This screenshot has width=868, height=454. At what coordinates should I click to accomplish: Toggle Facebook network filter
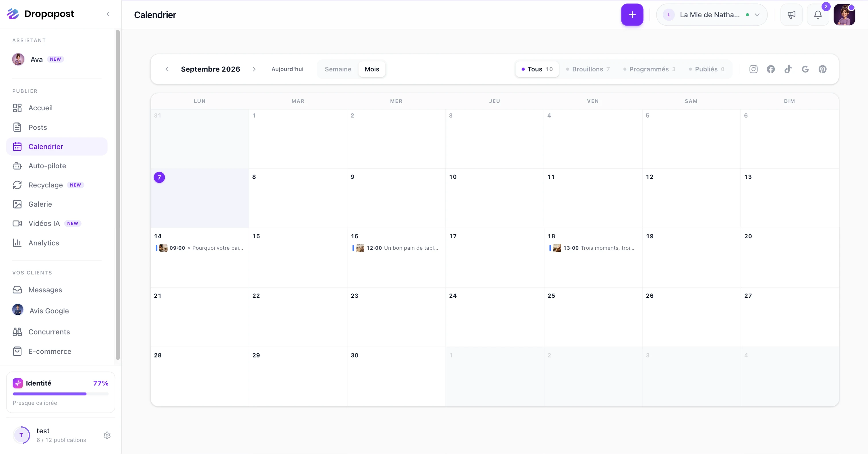coord(771,69)
